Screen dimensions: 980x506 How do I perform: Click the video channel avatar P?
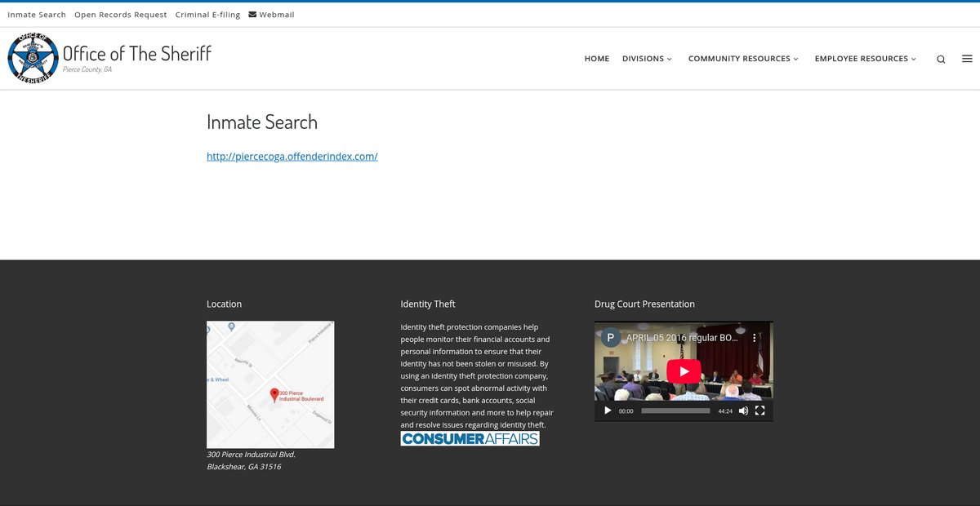coord(611,337)
